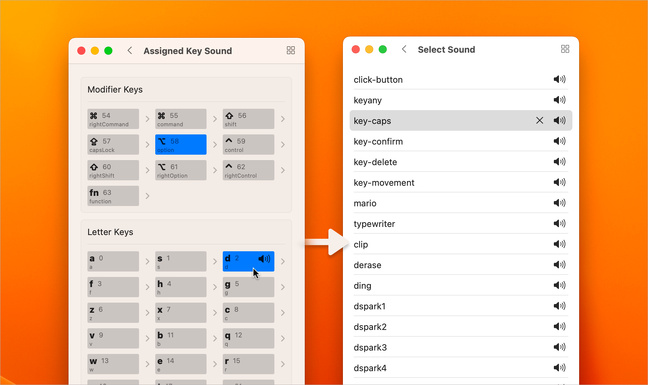Image resolution: width=648 pixels, height=385 pixels.
Task: Expand chevron next to letter d key
Action: pos(283,261)
